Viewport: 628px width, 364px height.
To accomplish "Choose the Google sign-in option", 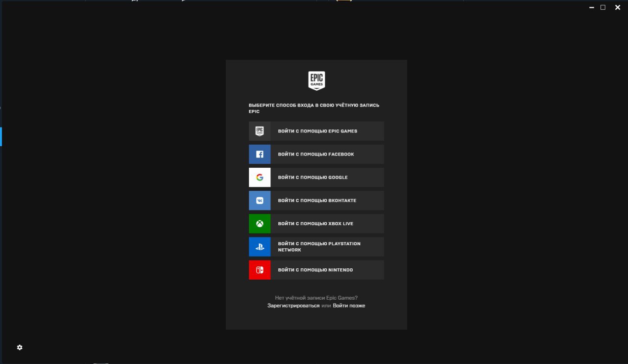I will click(316, 177).
